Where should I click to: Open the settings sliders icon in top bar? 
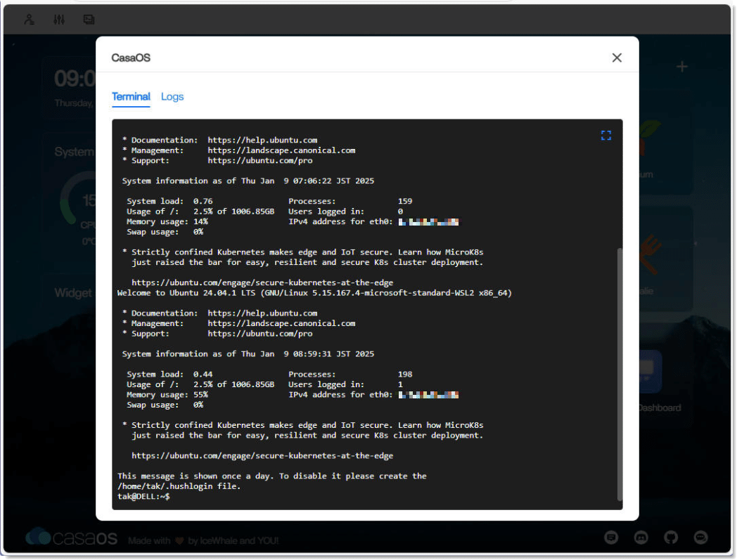coord(59,19)
